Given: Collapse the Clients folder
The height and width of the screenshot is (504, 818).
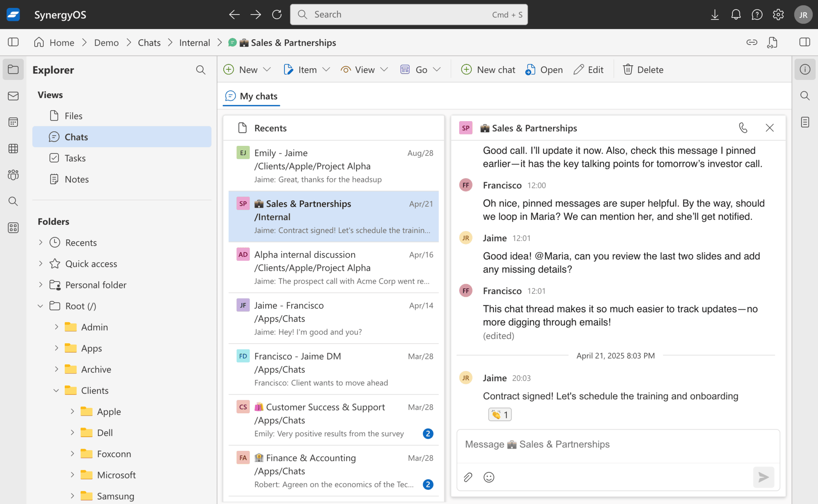Looking at the screenshot, I should [56, 390].
